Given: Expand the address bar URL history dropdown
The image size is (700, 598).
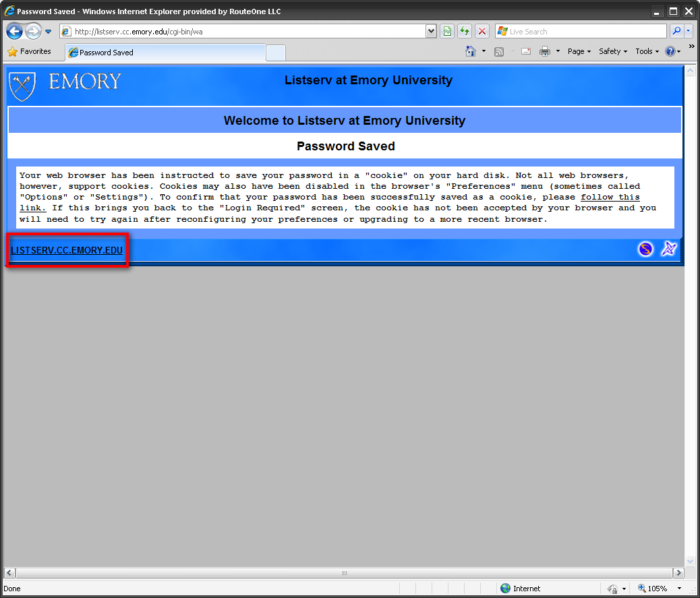Looking at the screenshot, I should [x=431, y=31].
